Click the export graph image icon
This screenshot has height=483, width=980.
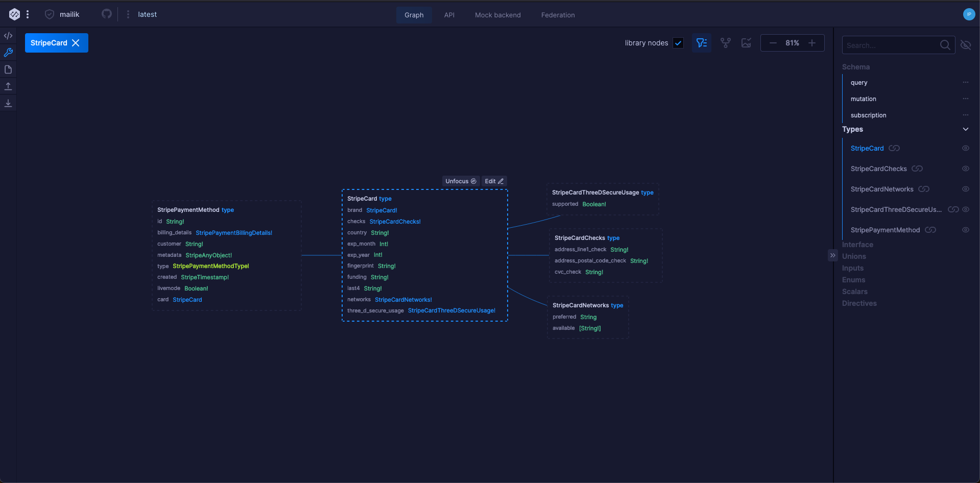746,43
